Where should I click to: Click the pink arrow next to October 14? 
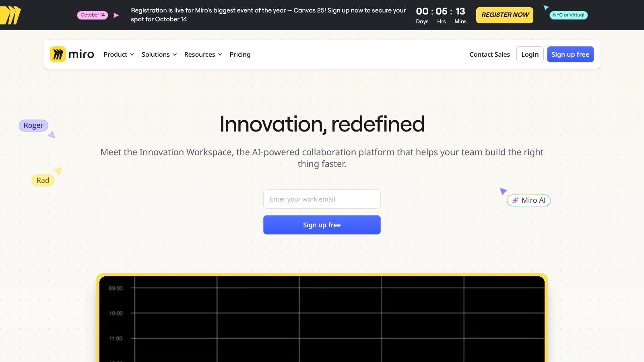tap(116, 15)
